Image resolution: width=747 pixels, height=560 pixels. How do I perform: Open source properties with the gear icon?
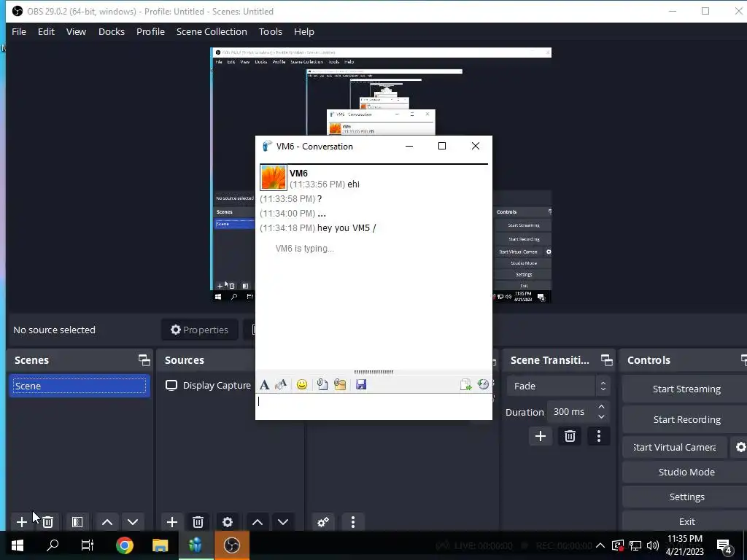pos(228,522)
